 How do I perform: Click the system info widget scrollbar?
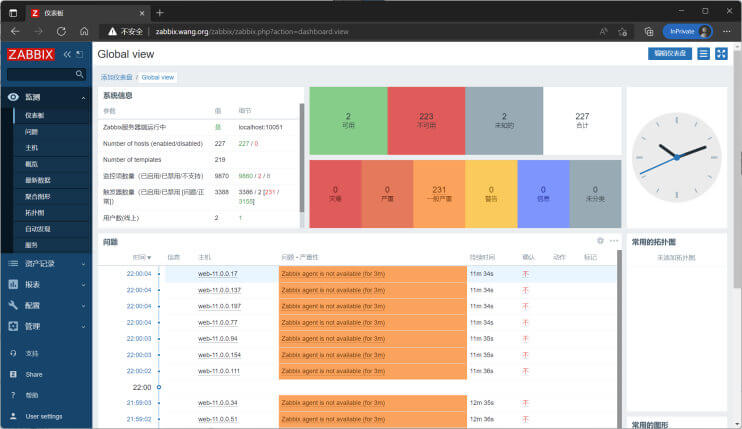click(x=301, y=158)
